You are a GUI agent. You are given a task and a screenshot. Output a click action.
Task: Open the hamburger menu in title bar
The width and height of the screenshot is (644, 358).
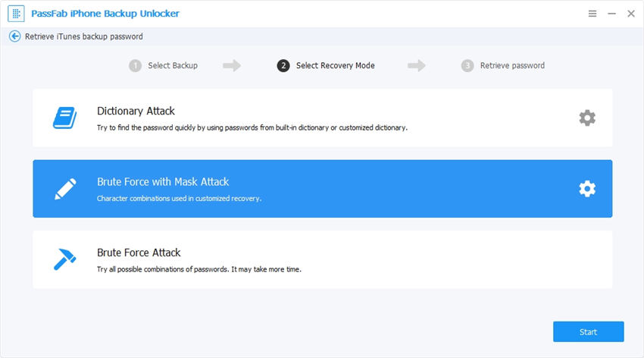click(592, 14)
